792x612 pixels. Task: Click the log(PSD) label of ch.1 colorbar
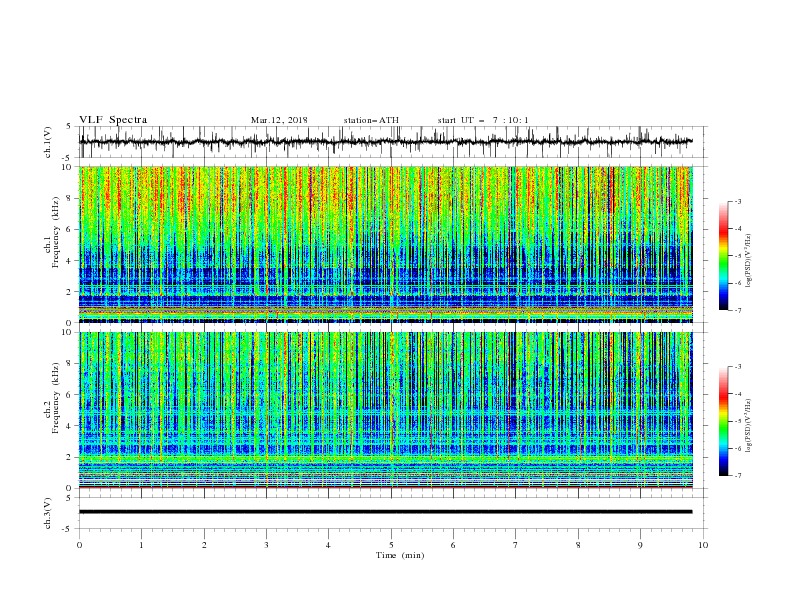click(749, 261)
